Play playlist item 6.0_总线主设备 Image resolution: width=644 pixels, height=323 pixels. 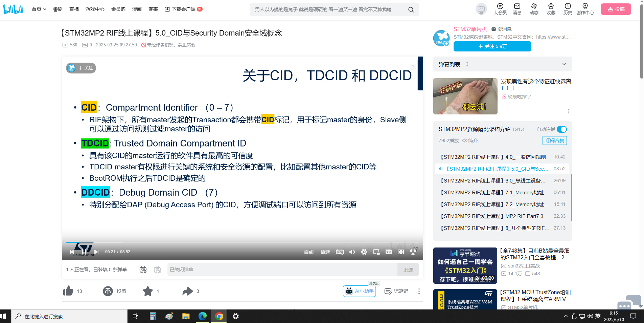[x=502, y=180]
